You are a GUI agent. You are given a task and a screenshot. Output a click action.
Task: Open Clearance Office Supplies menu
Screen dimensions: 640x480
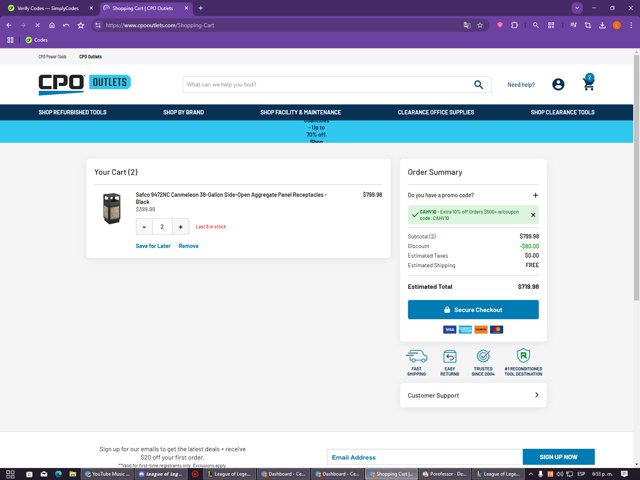point(436,112)
